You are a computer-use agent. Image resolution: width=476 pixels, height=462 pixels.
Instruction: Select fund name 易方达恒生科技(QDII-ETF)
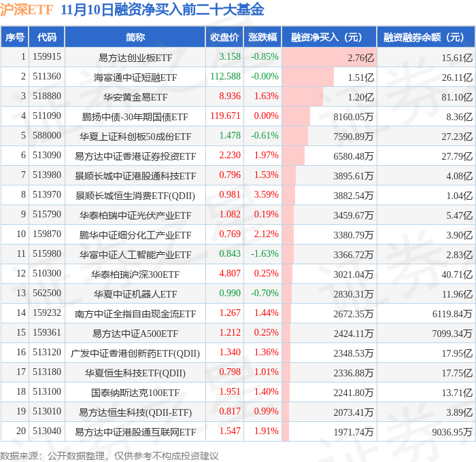click(x=135, y=412)
